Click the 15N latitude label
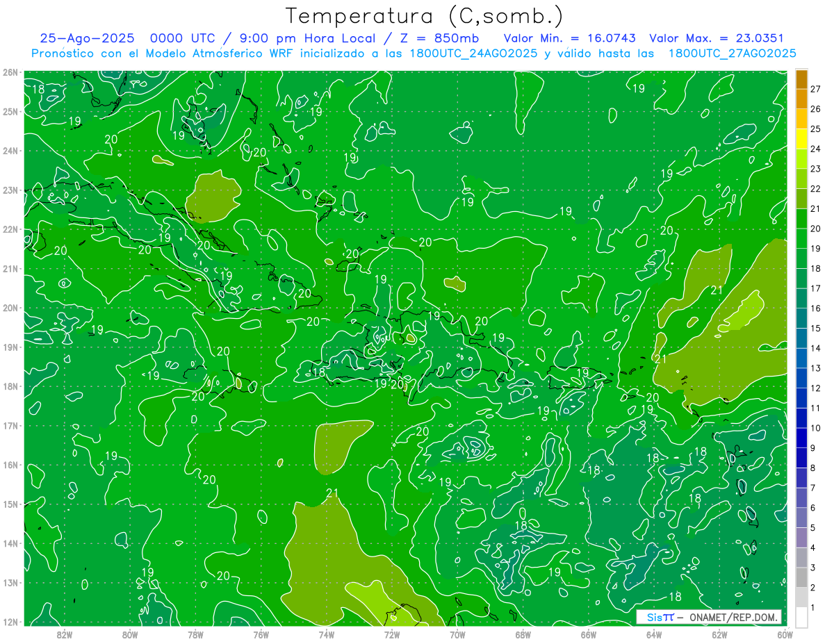The image size is (834, 644). click(x=10, y=504)
